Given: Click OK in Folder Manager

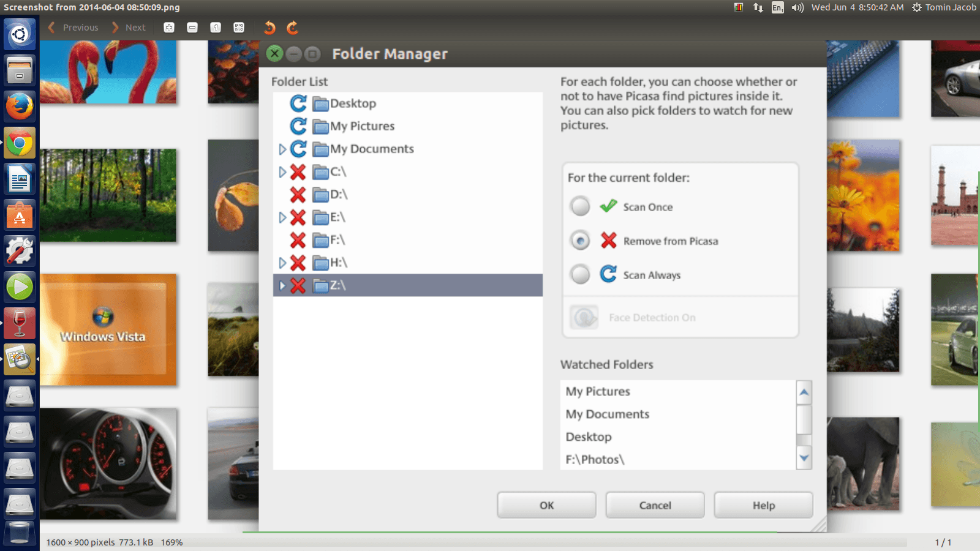Looking at the screenshot, I should (546, 505).
